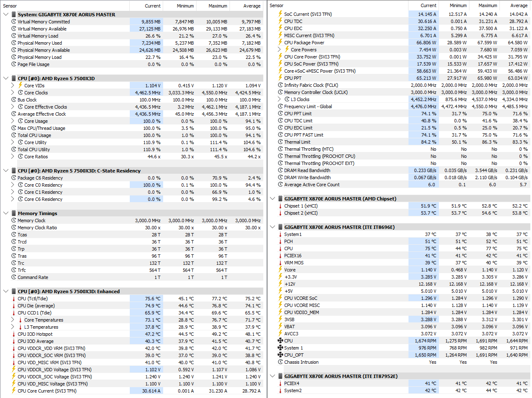Click the thermometer icon for CPU (Tctl/Tdie)
532x398 pixels.
[14, 299]
